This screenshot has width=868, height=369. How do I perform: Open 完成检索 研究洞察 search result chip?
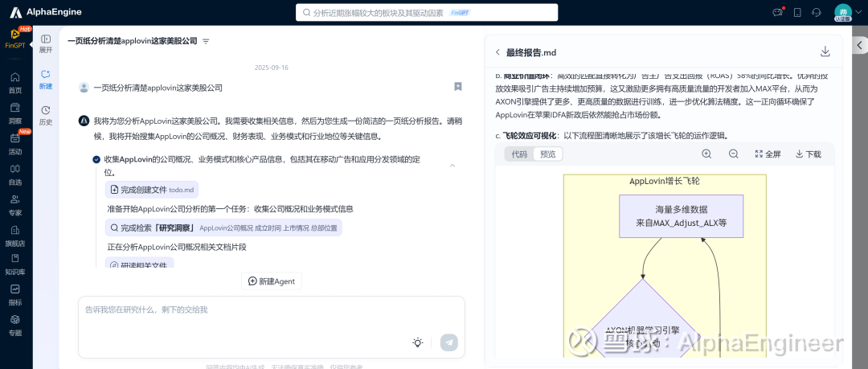tap(223, 228)
